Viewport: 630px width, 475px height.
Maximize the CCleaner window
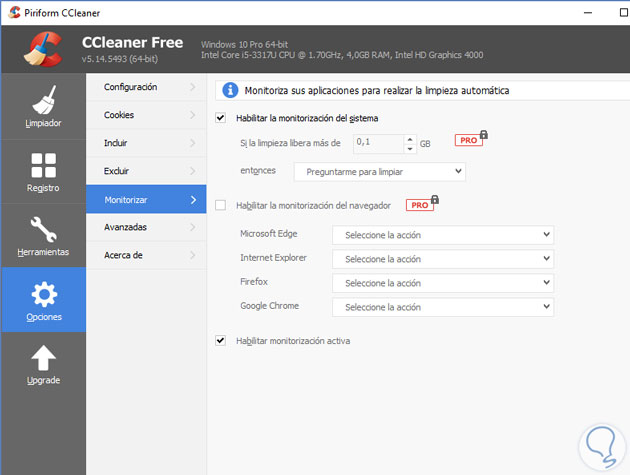[624, 12]
